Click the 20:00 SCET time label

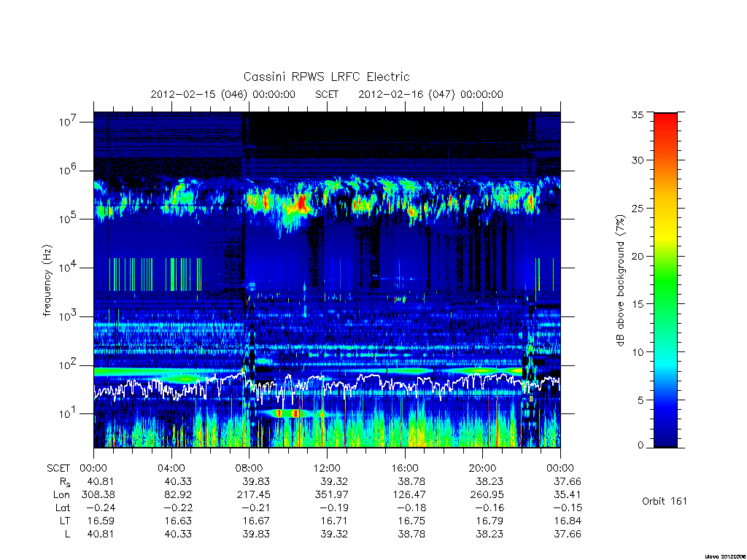pos(482,468)
